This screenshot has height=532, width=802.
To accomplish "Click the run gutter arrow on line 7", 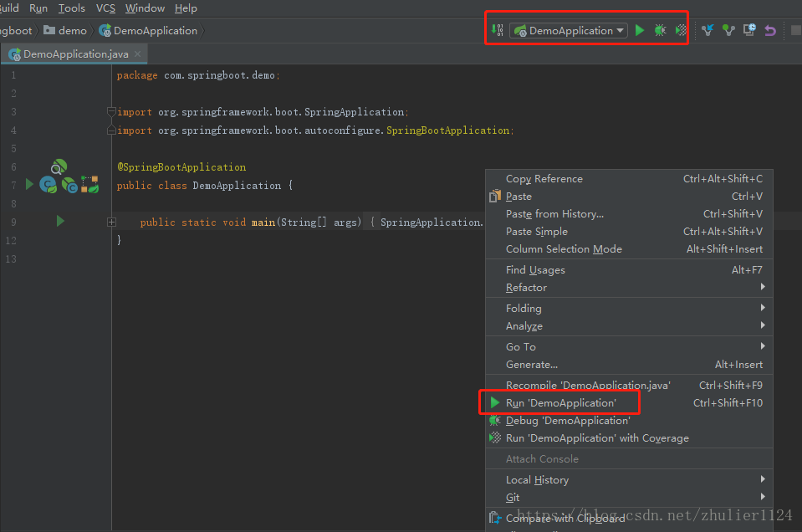I will [x=29, y=184].
